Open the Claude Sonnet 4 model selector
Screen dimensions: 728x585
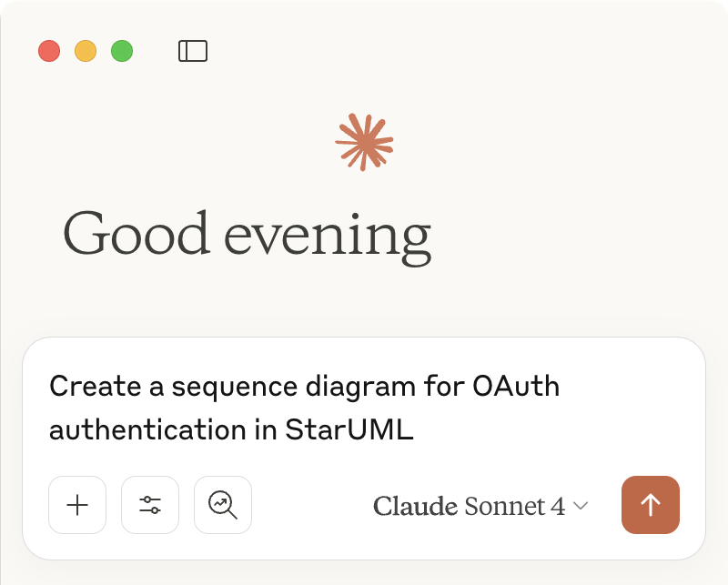pyautogui.click(x=480, y=506)
